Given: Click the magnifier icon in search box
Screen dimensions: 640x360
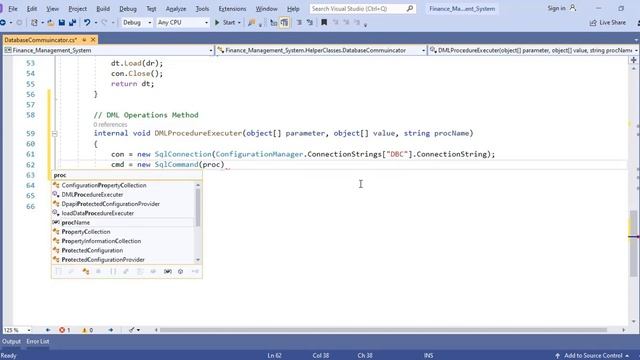Looking at the screenshot, I should pos(409,8).
